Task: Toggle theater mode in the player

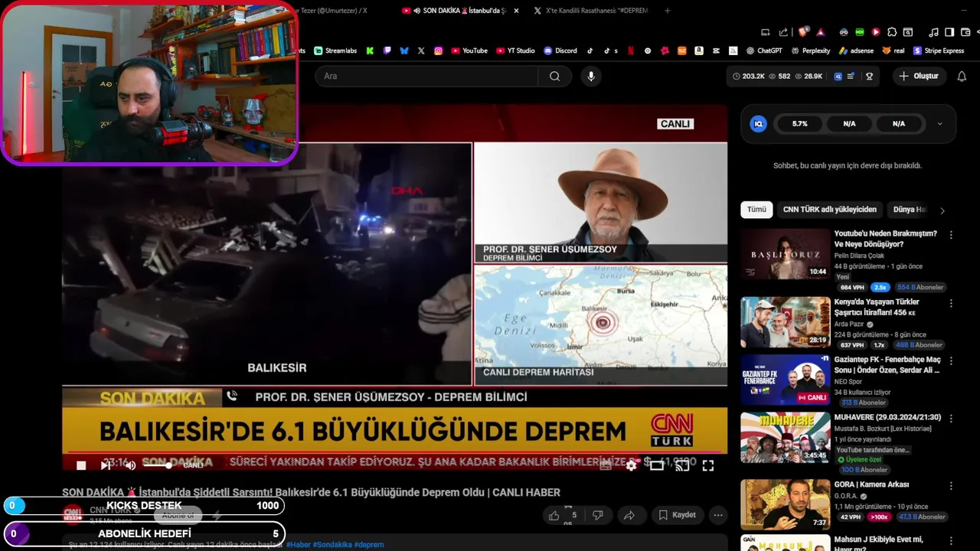Action: click(657, 465)
